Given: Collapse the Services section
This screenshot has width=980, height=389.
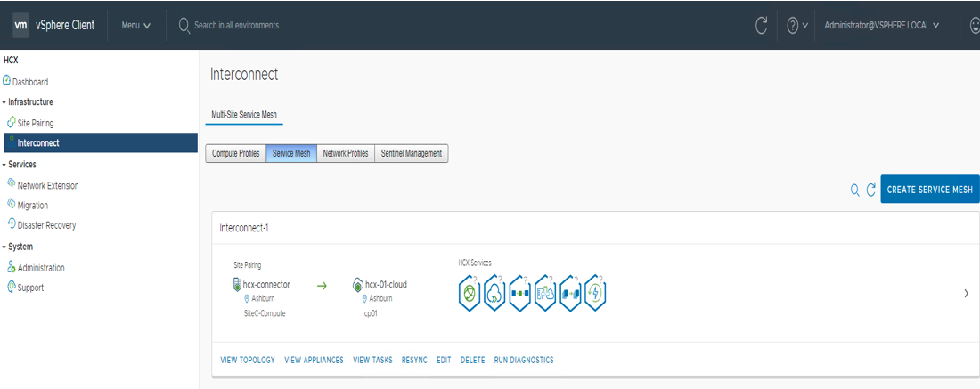Looking at the screenshot, I should (x=4, y=165).
